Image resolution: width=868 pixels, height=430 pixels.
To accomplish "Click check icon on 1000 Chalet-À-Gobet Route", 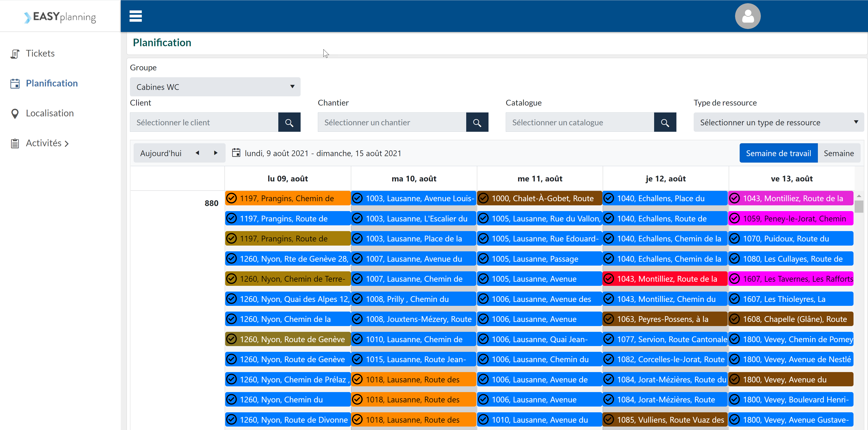I will (483, 198).
